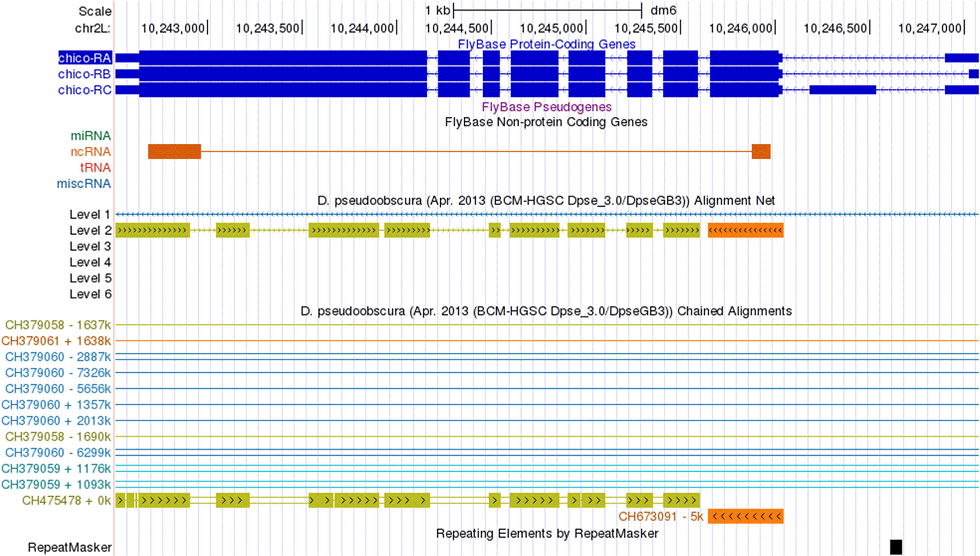Click the miscRNA track label
The width and height of the screenshot is (980, 556).
click(84, 184)
